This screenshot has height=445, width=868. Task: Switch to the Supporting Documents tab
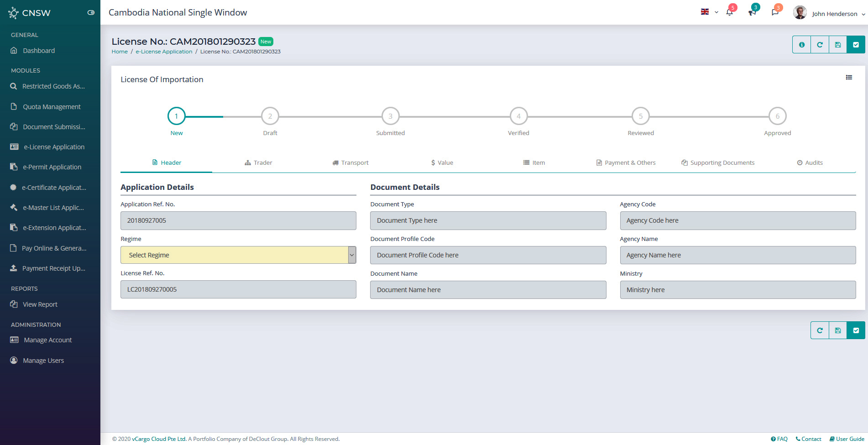tap(717, 163)
